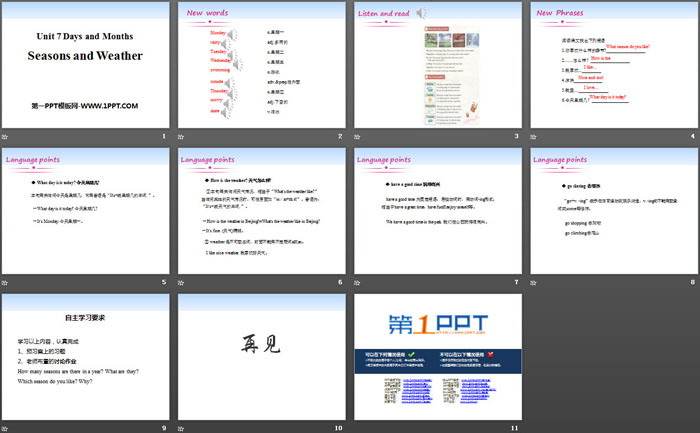Click the animation star icon under slide 8
This screenshot has height=433, width=700.
(533, 283)
